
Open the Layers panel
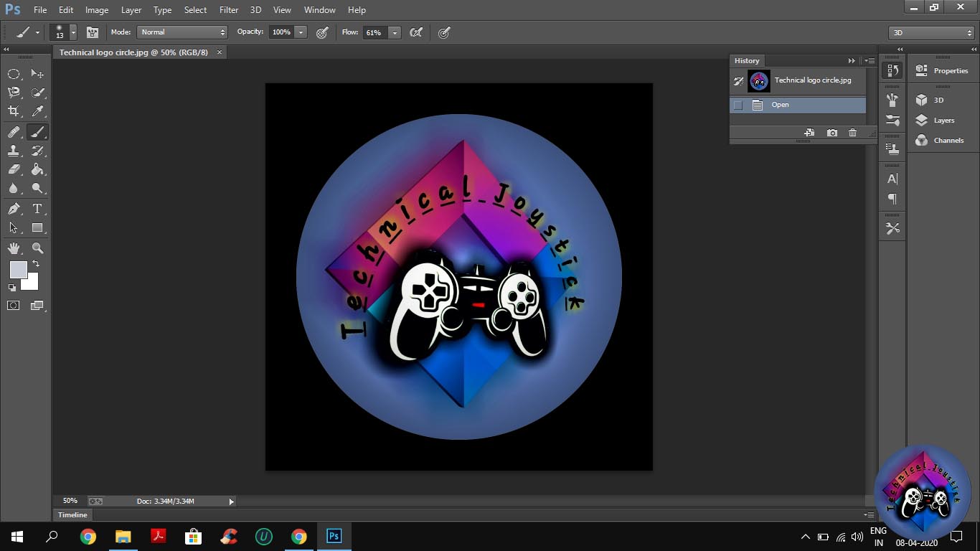943,121
